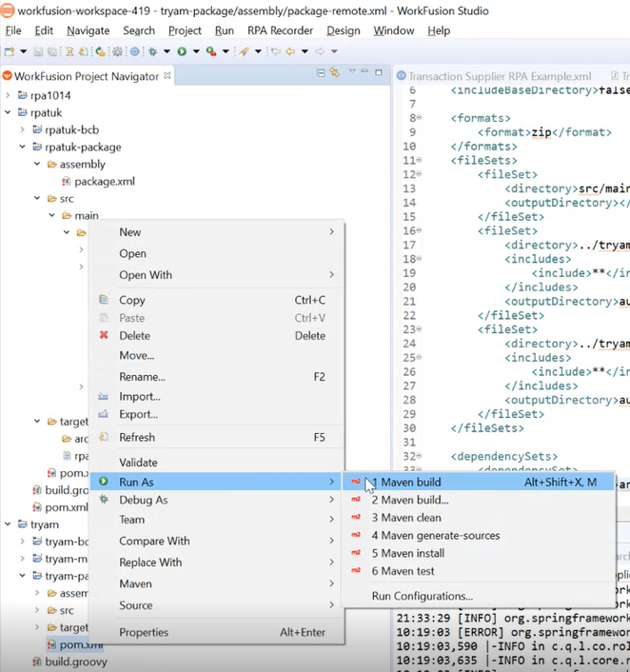Open the External Tools dropdown arrow

(x=226, y=51)
